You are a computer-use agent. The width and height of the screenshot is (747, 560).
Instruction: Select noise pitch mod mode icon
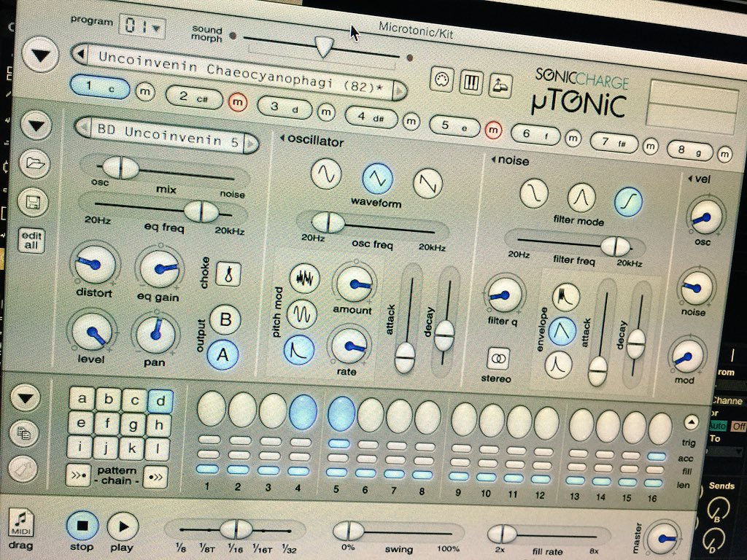(304, 278)
